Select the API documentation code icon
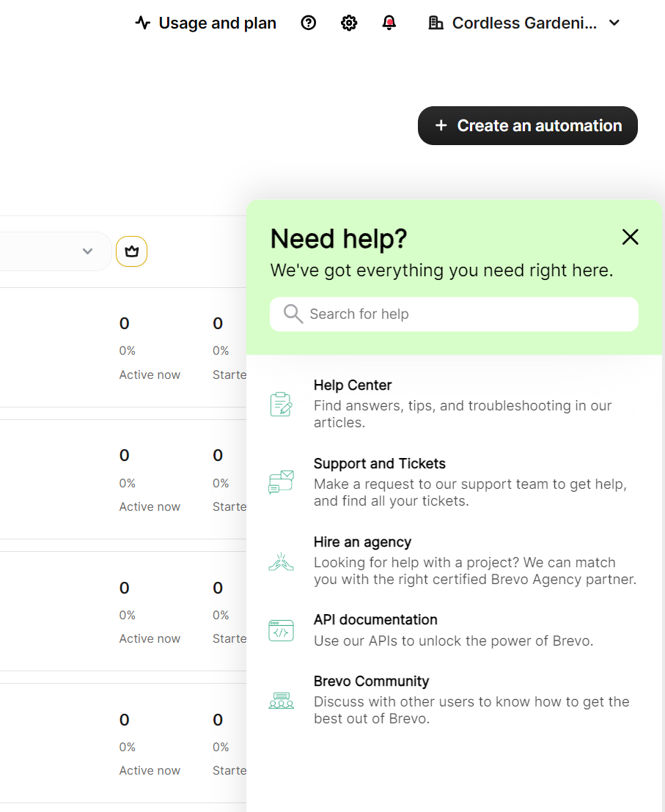Image resolution: width=665 pixels, height=812 pixels. pyautogui.click(x=281, y=630)
